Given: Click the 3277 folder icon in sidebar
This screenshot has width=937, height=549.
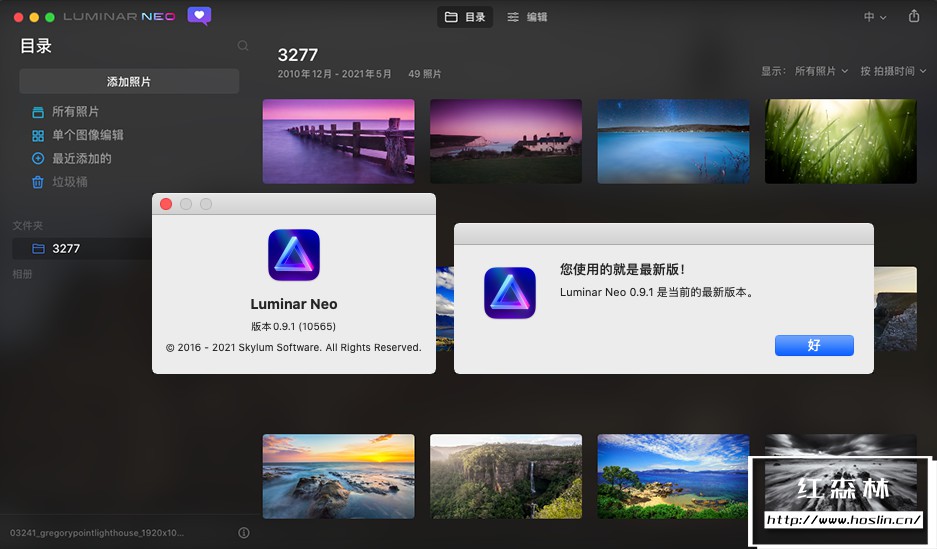Looking at the screenshot, I should (38, 249).
